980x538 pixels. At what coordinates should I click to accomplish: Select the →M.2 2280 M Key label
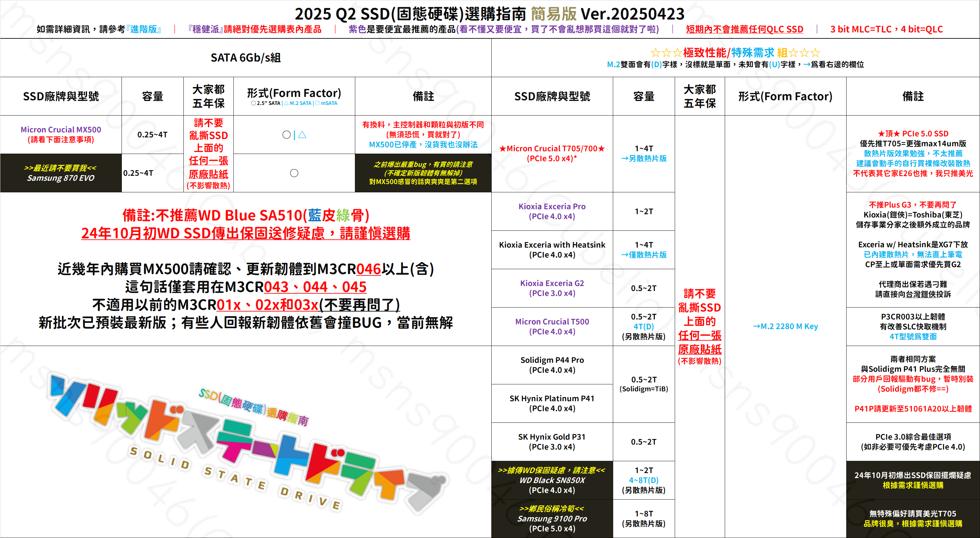(x=785, y=326)
